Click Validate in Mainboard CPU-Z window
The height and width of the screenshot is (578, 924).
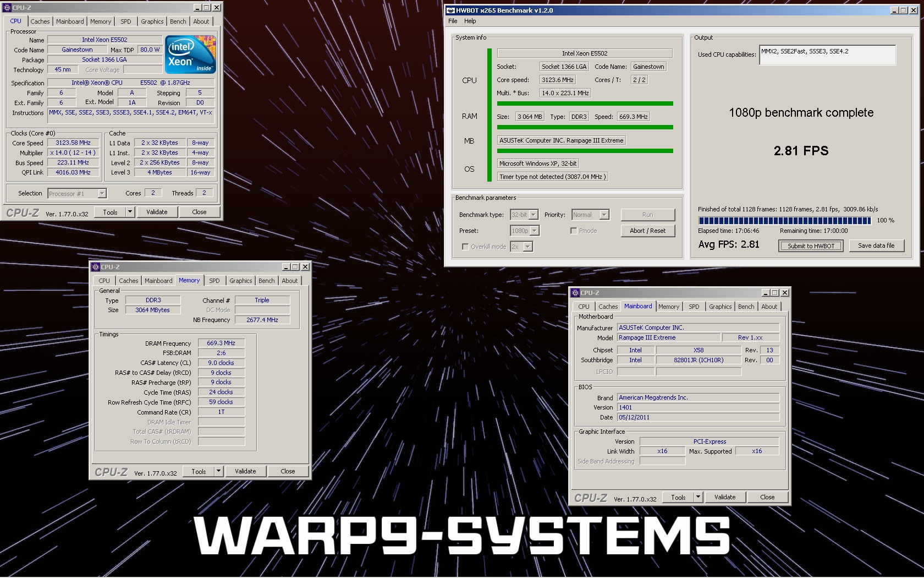coord(725,497)
